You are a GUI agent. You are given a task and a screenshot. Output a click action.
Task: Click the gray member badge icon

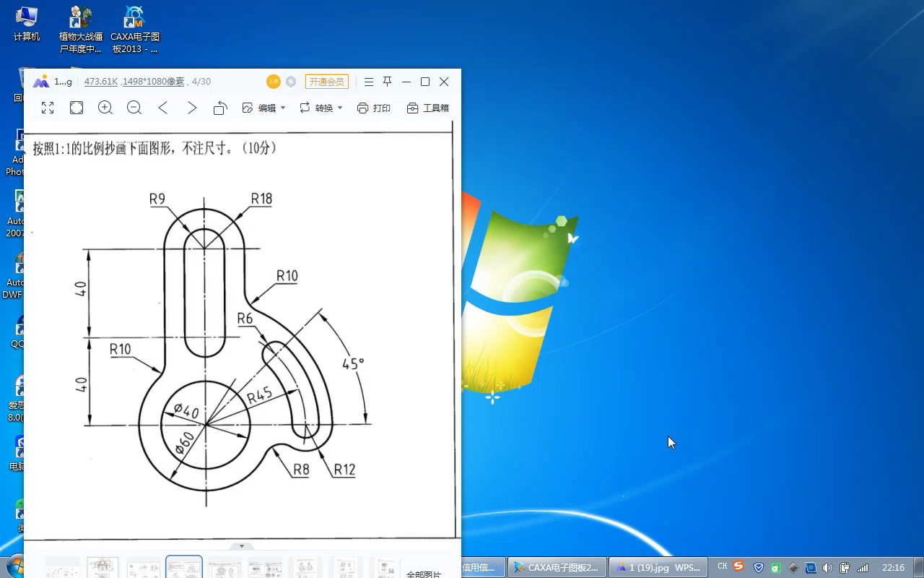tap(291, 82)
